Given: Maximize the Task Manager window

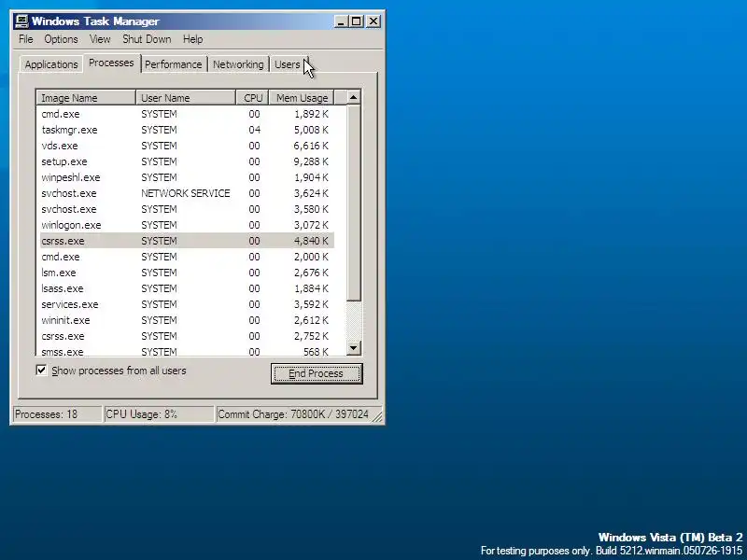Looking at the screenshot, I should pos(356,21).
